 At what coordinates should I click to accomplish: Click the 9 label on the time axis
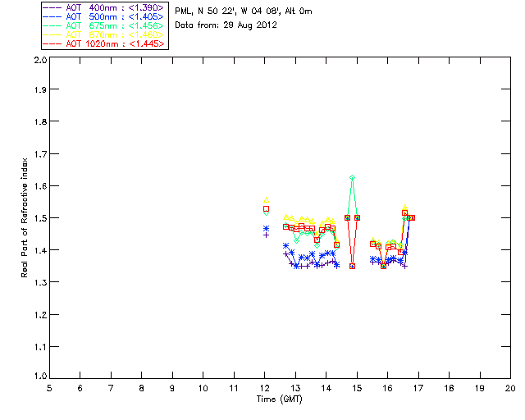click(x=172, y=388)
